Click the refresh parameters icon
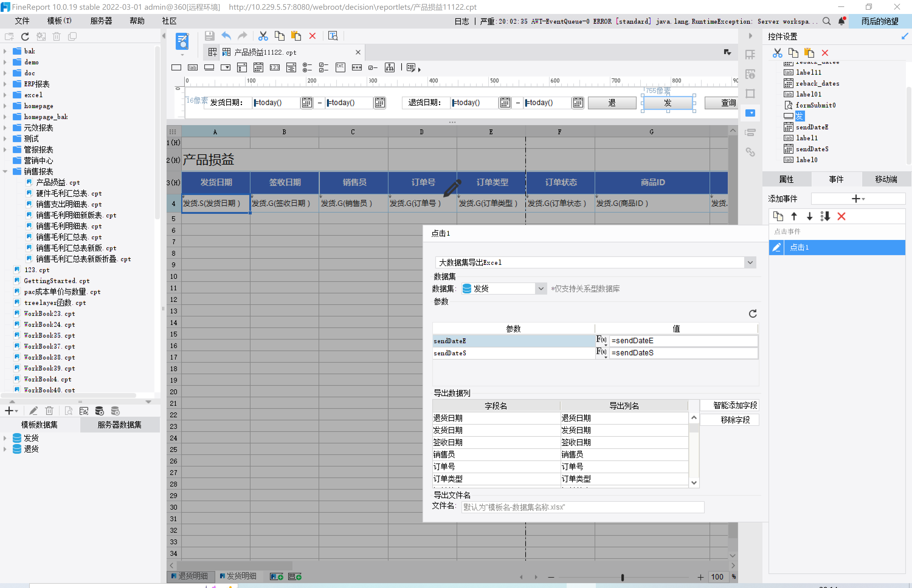This screenshot has width=912, height=588. click(752, 313)
